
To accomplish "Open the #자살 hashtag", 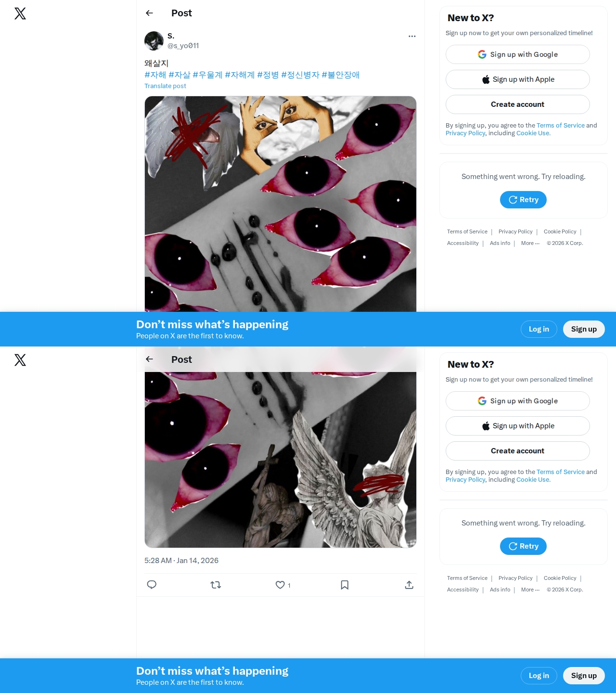I will tap(180, 75).
